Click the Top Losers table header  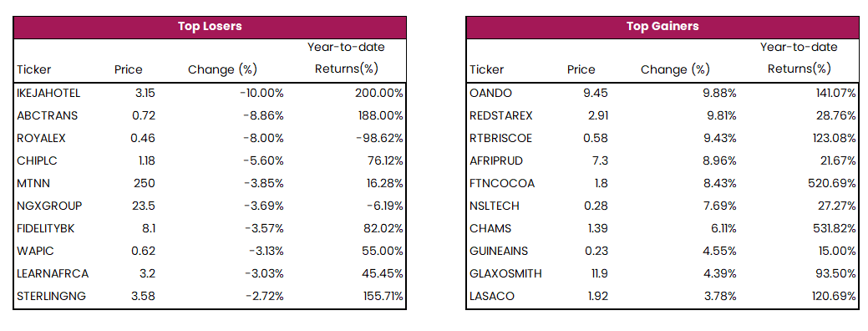tap(210, 27)
